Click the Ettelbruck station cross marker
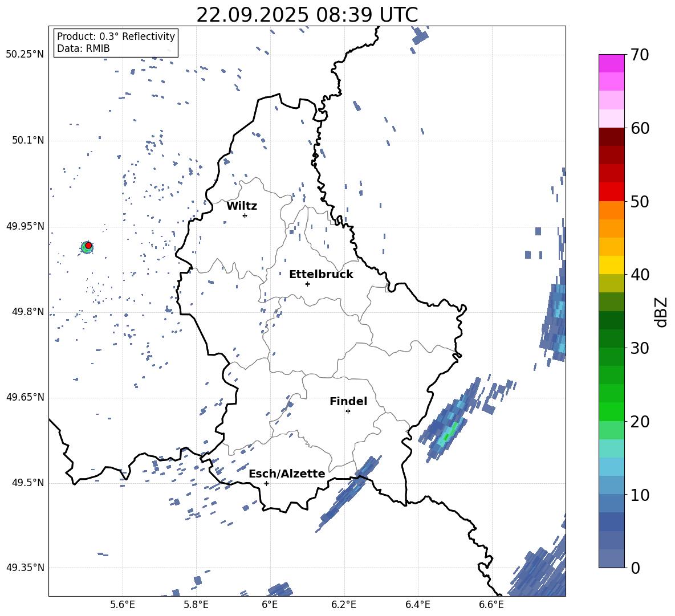The height and width of the screenshot is (616, 675). (307, 284)
